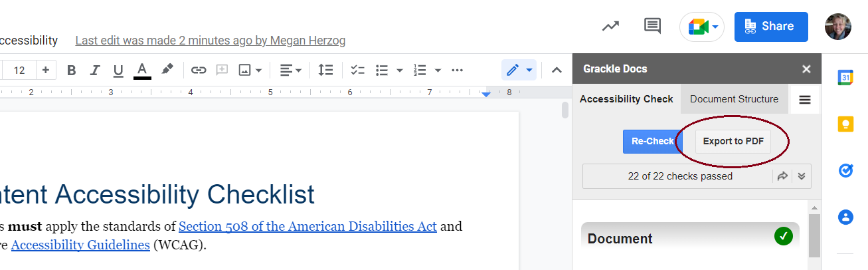Toggle italic formatting
Image resolution: width=868 pixels, height=270 pixels.
[95, 70]
